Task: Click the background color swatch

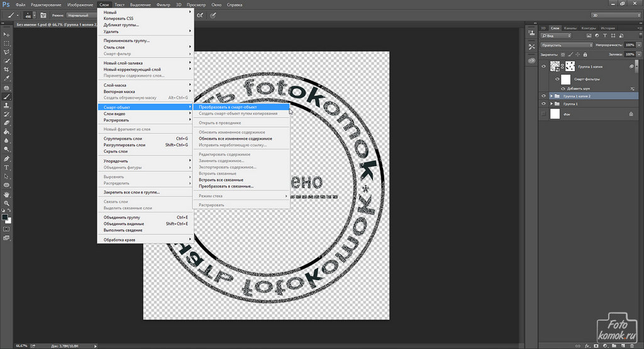Action: click(x=9, y=221)
